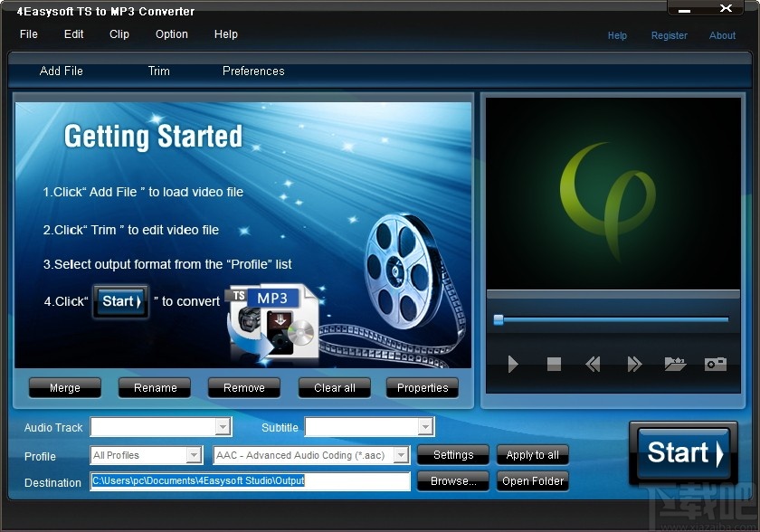
Task: Open the Trim tool from the toolbar
Action: (158, 71)
